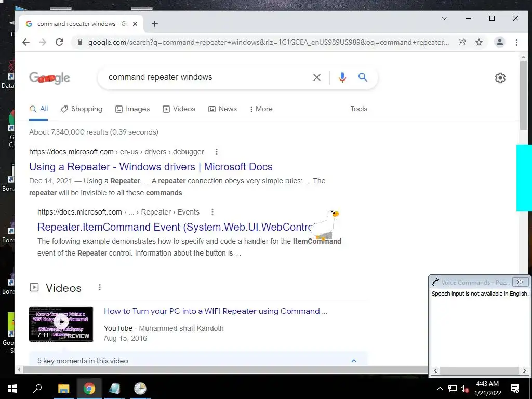Open the Windows Start menu
Screen dimensions: 532x399
click(x=12, y=389)
